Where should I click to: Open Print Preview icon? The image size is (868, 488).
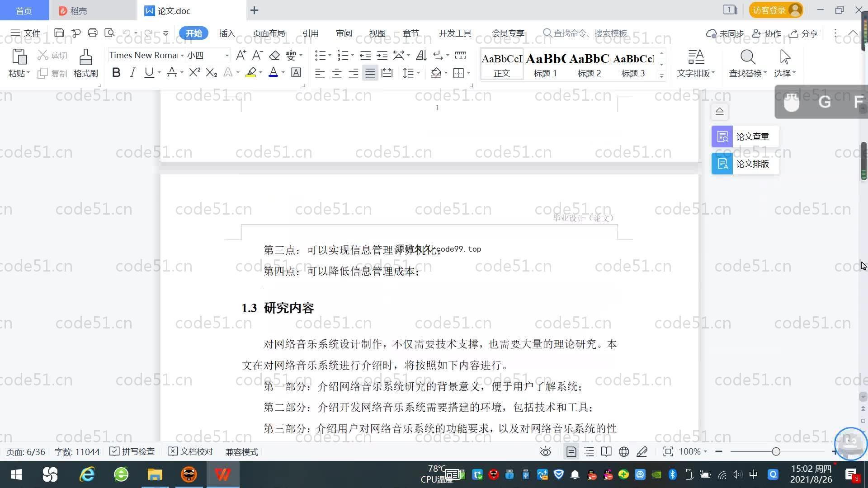[x=109, y=33]
